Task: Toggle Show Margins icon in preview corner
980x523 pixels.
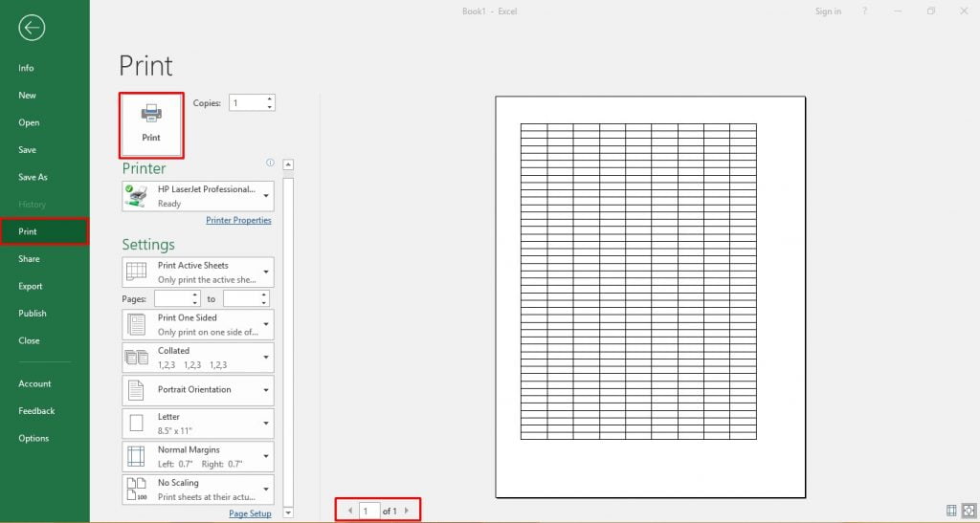Action: click(x=951, y=511)
